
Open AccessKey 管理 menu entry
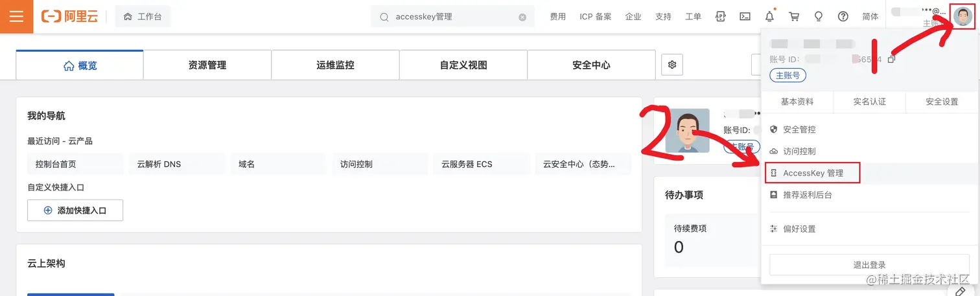coord(870,173)
